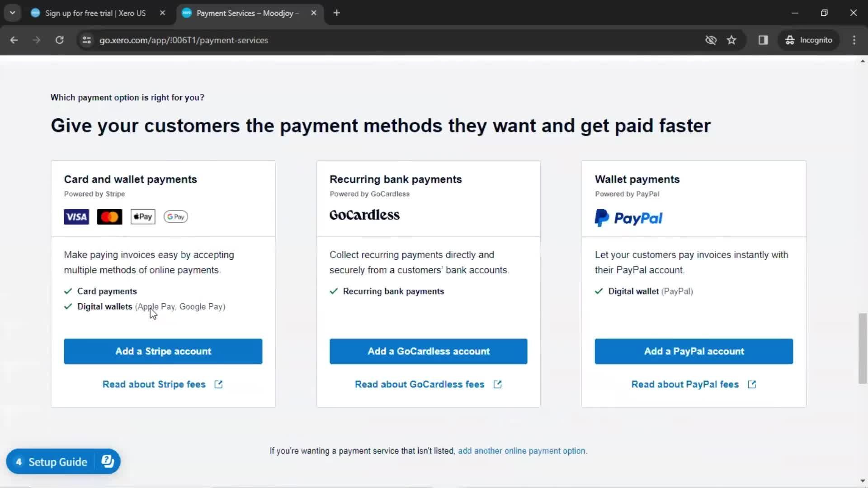Click the PayPal logo
Screen dimensions: 868x488
[x=628, y=218]
